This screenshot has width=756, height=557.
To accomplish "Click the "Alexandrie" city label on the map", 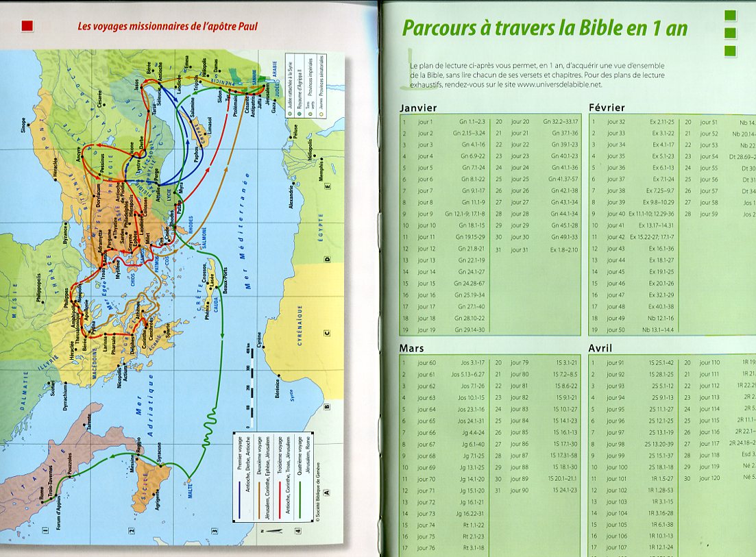I will pos(291,197).
